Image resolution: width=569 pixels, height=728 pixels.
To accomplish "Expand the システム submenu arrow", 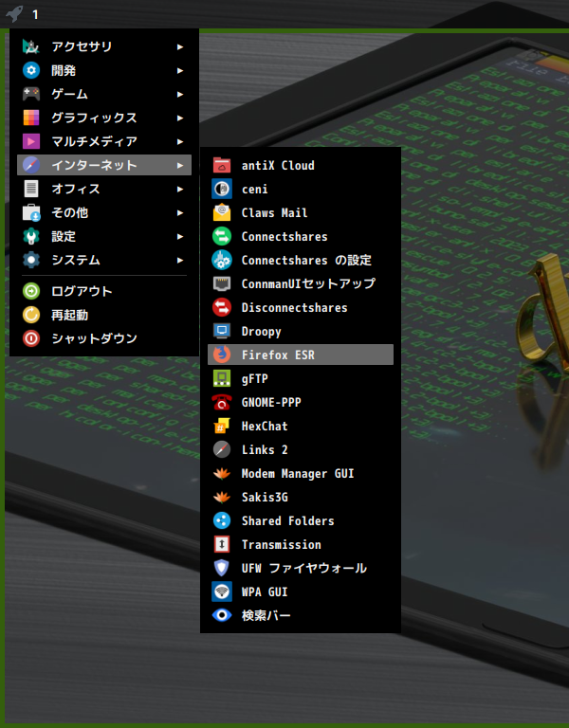I will [180, 260].
